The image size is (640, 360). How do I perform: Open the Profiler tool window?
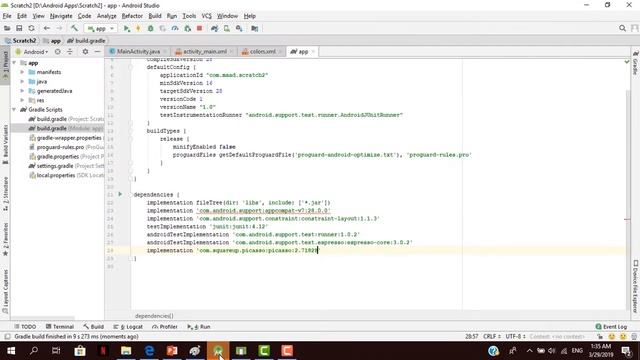[164, 327]
